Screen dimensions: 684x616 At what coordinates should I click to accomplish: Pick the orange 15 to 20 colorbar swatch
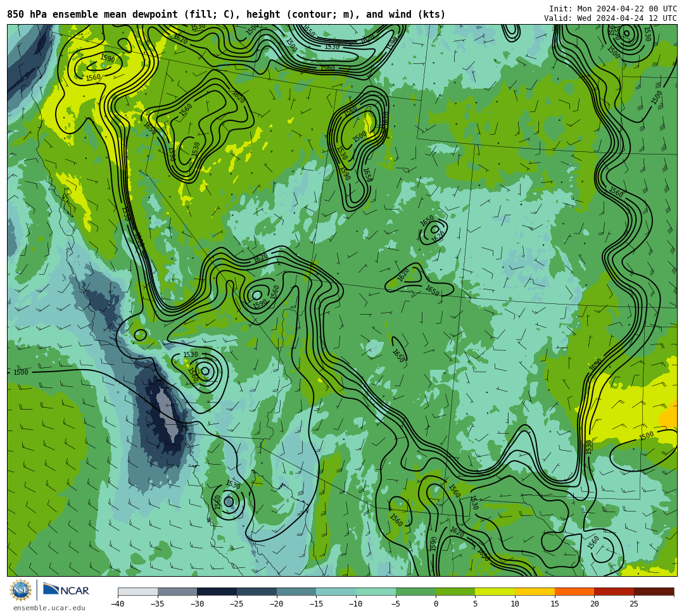[x=574, y=591]
